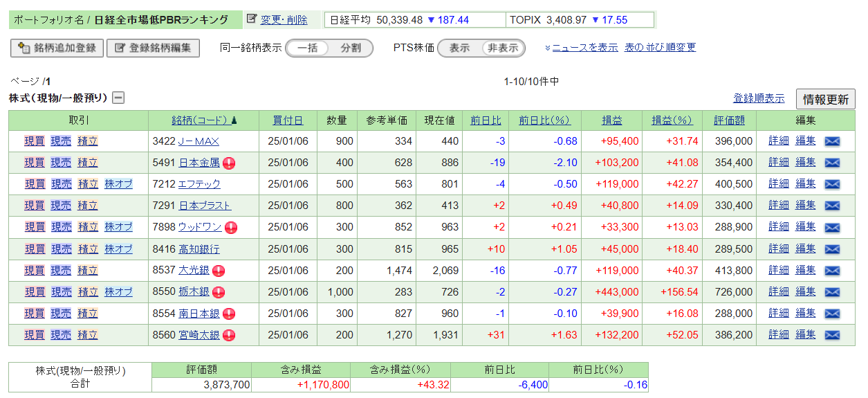Click the mail icon in the 宮崎太銀 row
Viewport: 868px width, 398px height.
(832, 335)
